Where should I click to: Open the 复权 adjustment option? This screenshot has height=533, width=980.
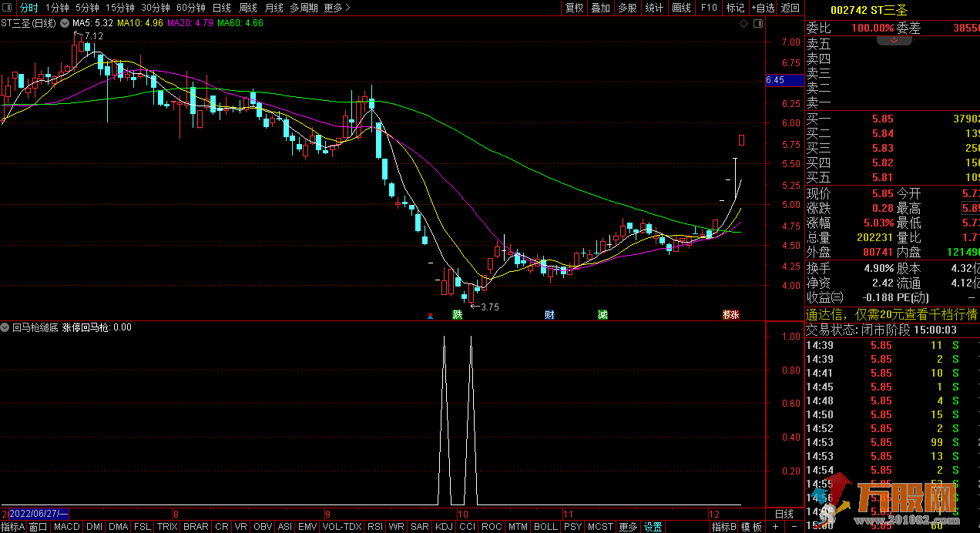[x=574, y=8]
